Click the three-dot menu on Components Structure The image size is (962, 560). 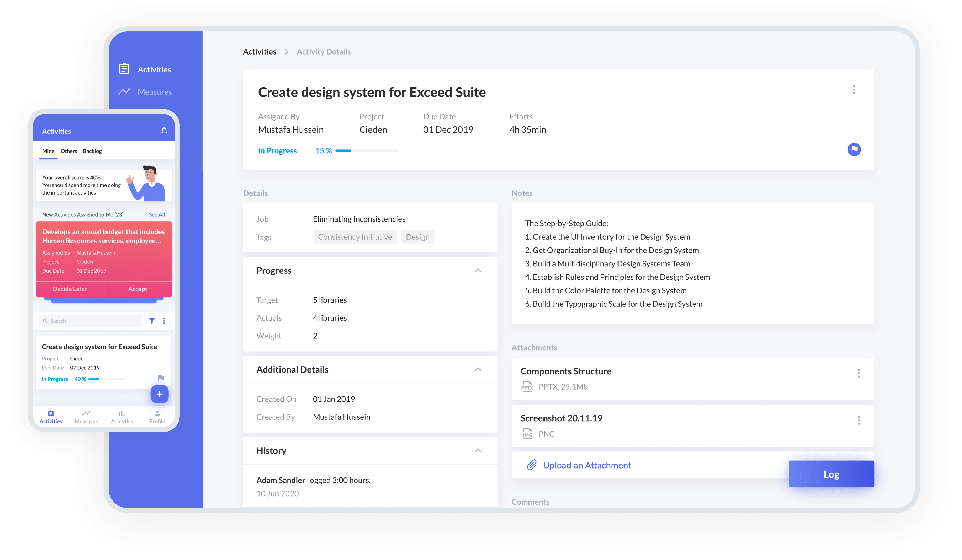(x=859, y=373)
